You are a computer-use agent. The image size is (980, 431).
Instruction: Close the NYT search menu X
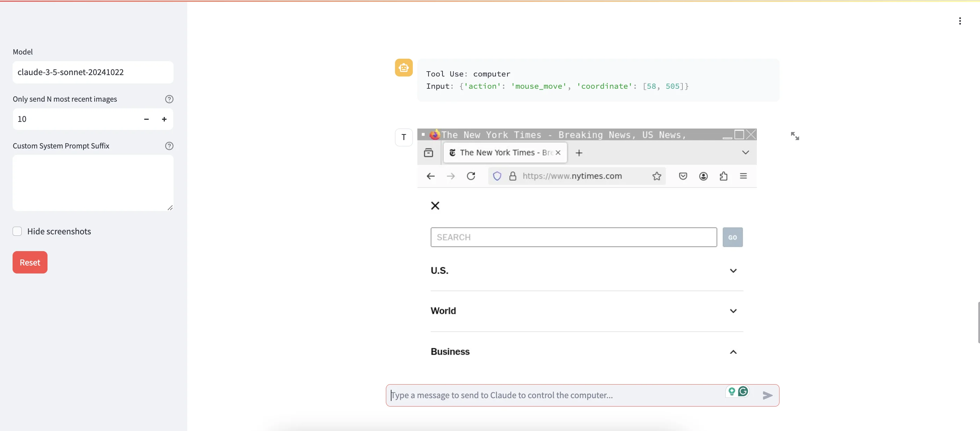pyautogui.click(x=435, y=206)
